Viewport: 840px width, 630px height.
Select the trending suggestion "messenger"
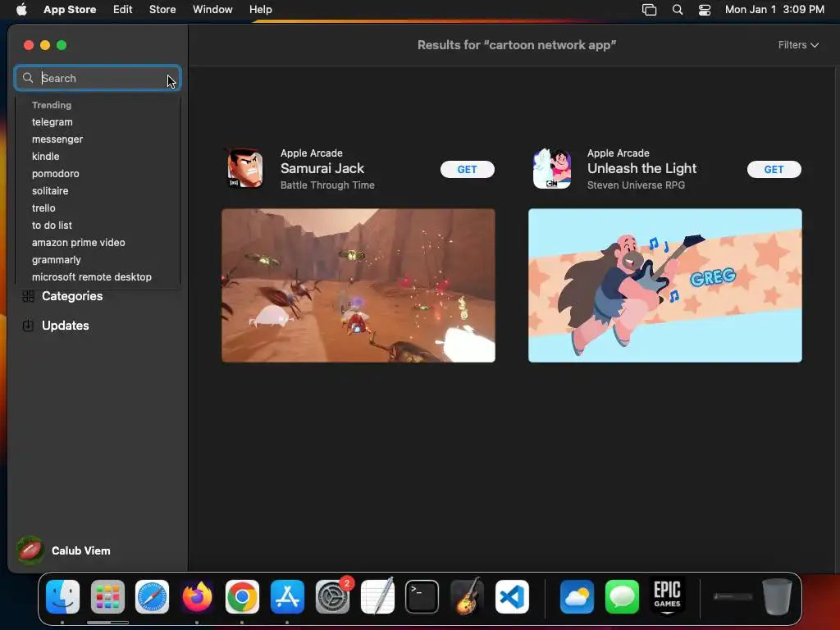coord(57,139)
